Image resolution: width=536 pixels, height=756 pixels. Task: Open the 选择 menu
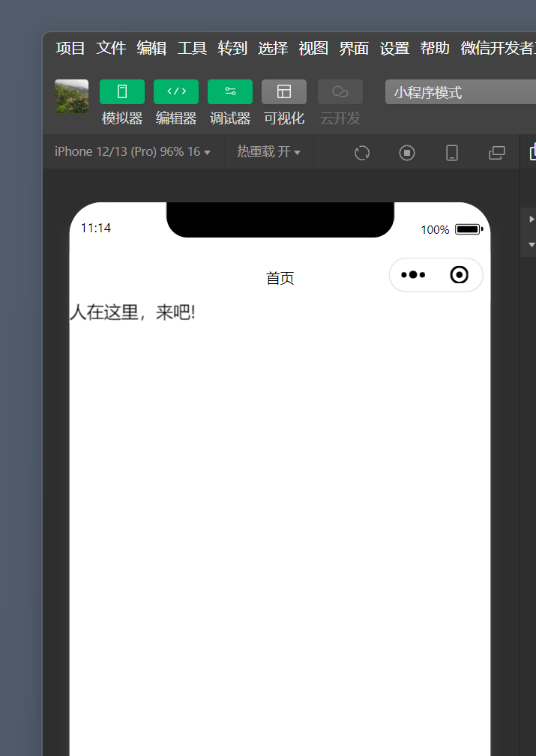pyautogui.click(x=273, y=48)
